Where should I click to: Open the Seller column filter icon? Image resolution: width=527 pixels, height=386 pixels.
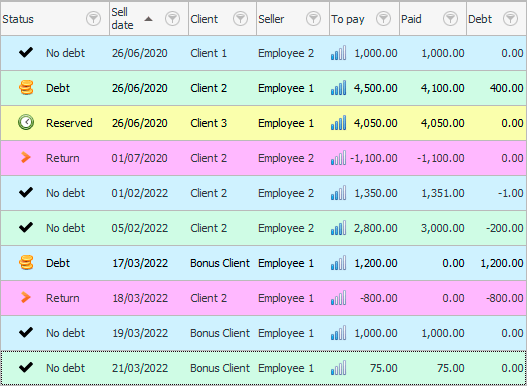click(x=313, y=19)
